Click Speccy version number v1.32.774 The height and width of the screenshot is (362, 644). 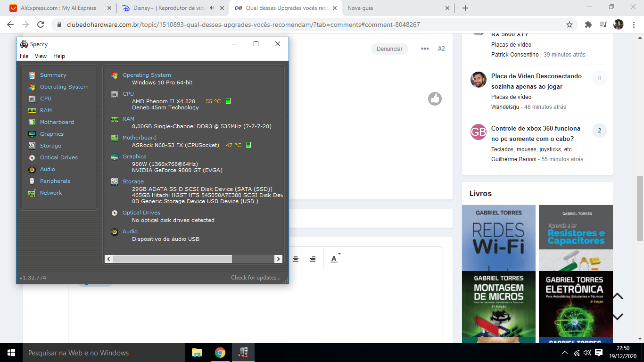pos(33,278)
